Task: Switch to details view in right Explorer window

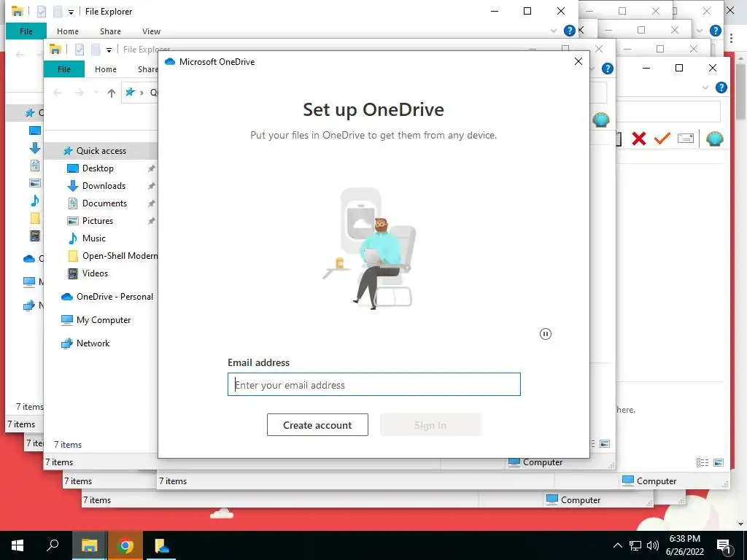Action: pyautogui.click(x=703, y=462)
